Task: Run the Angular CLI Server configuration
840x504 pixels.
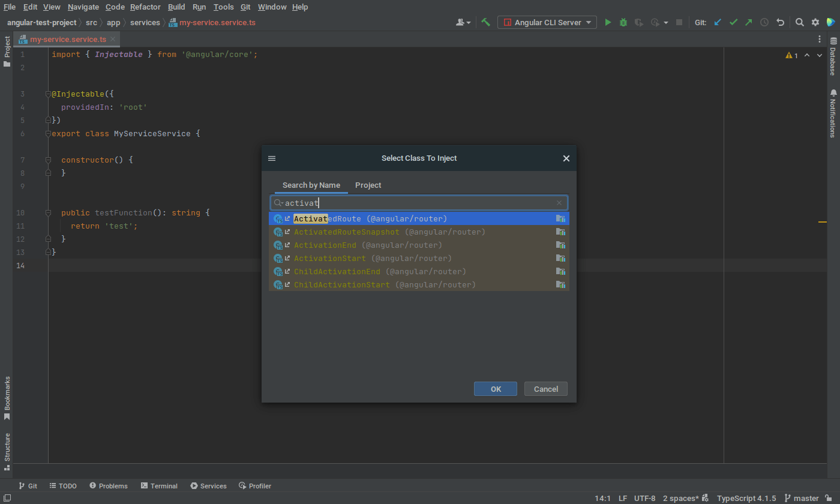Action: pyautogui.click(x=608, y=22)
